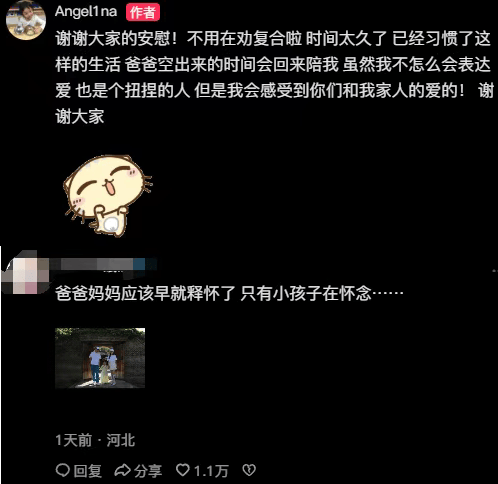Image resolution: width=498 pixels, height=484 pixels.
Task: Open the blurred commenter's avatar
Action: (x=26, y=272)
